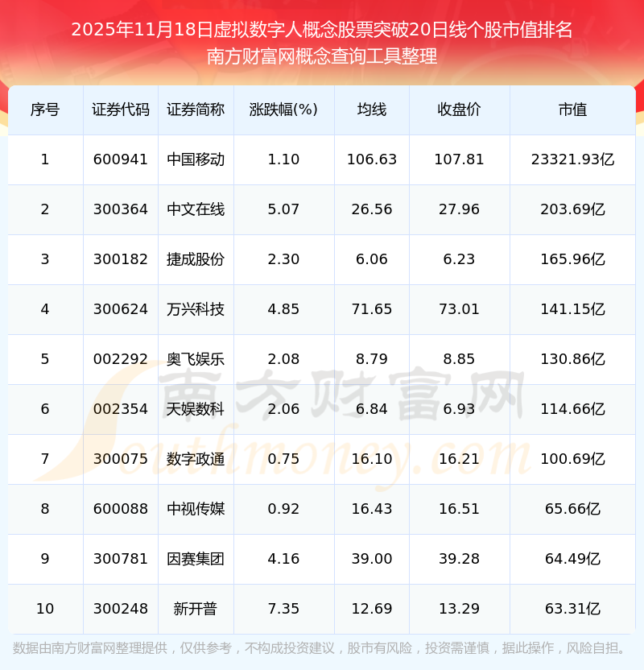Click the 涨跌幅(%) column header
Image resolution: width=644 pixels, height=670 pixels.
[283, 110]
